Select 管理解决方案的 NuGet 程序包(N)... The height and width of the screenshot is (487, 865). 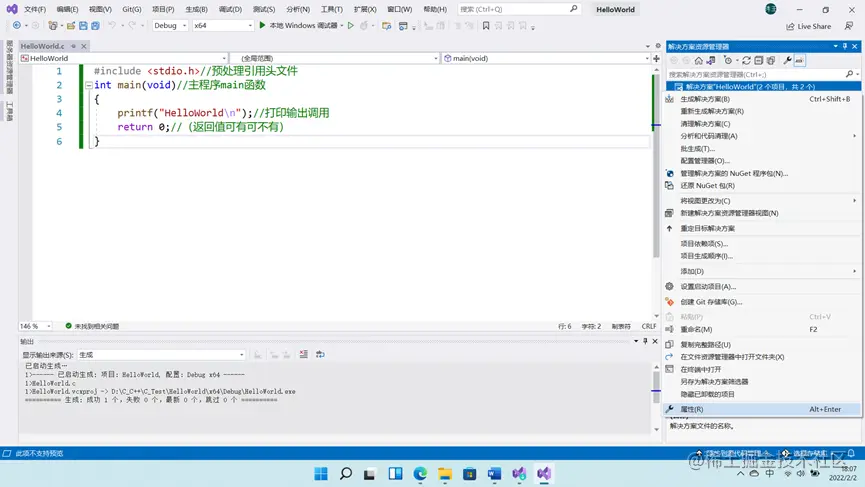(x=761, y=173)
